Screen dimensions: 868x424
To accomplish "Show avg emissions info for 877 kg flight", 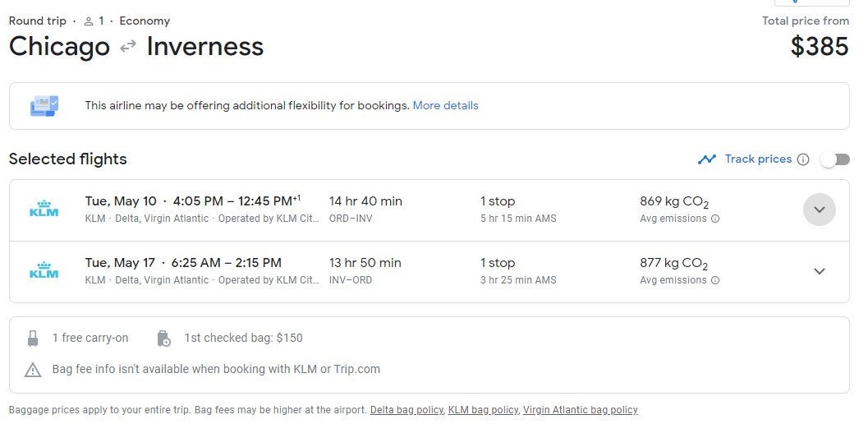I will (715, 280).
